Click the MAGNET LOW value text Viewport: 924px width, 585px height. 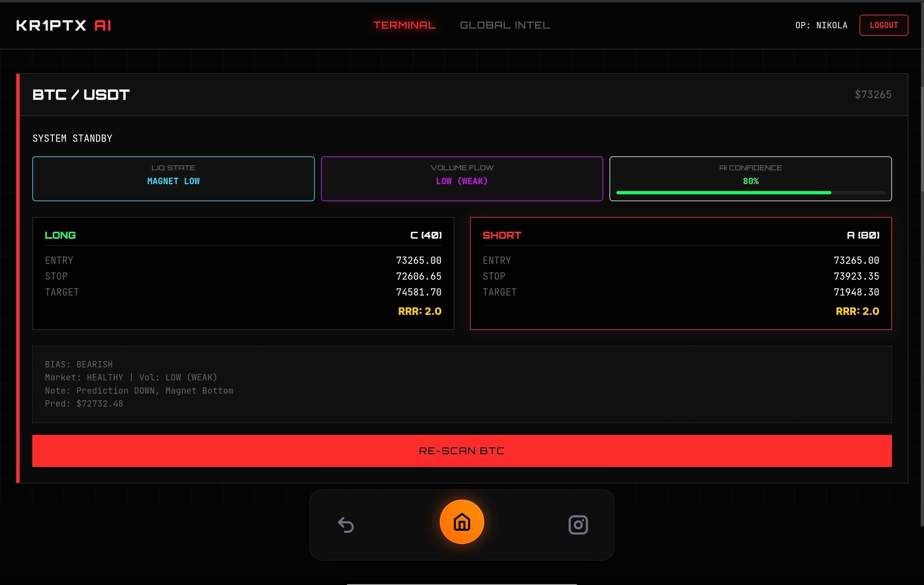pyautogui.click(x=174, y=181)
